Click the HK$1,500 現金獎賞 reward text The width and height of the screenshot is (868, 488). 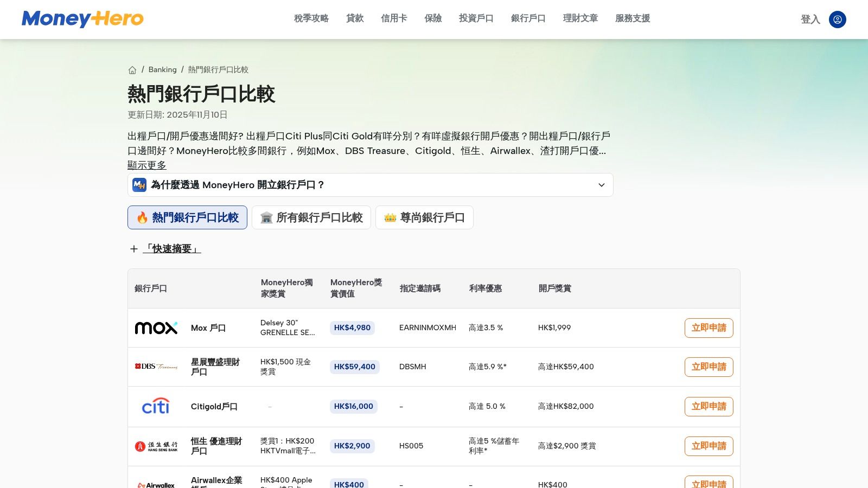point(285,367)
